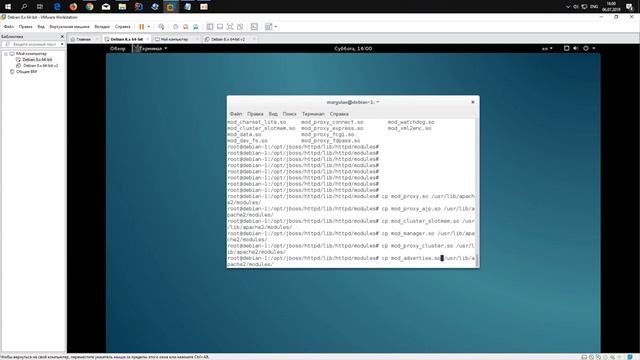Revert the VM to its previous snapshot
Screen dimensions: 640x360
pos(186,27)
